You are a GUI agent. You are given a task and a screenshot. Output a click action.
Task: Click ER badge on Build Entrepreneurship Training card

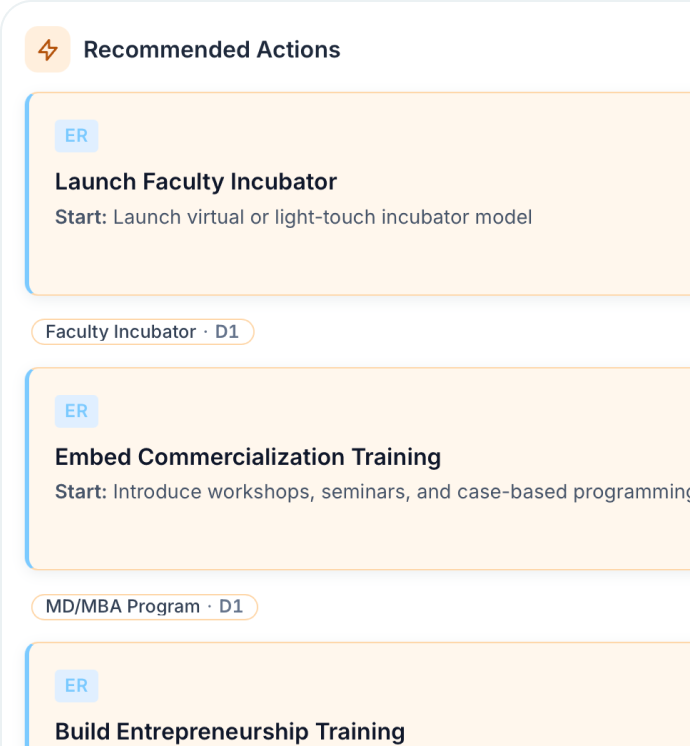tap(76, 686)
